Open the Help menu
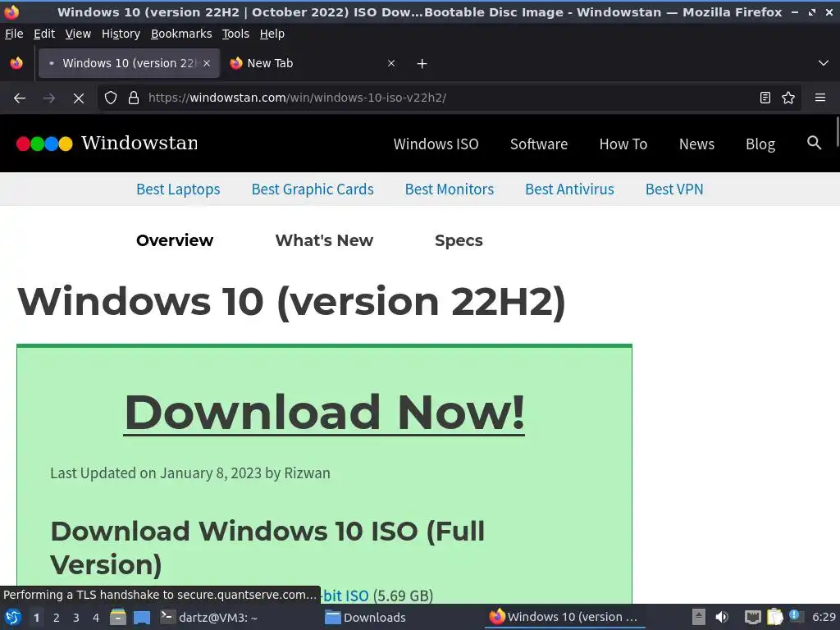This screenshot has width=840, height=630. (x=272, y=34)
